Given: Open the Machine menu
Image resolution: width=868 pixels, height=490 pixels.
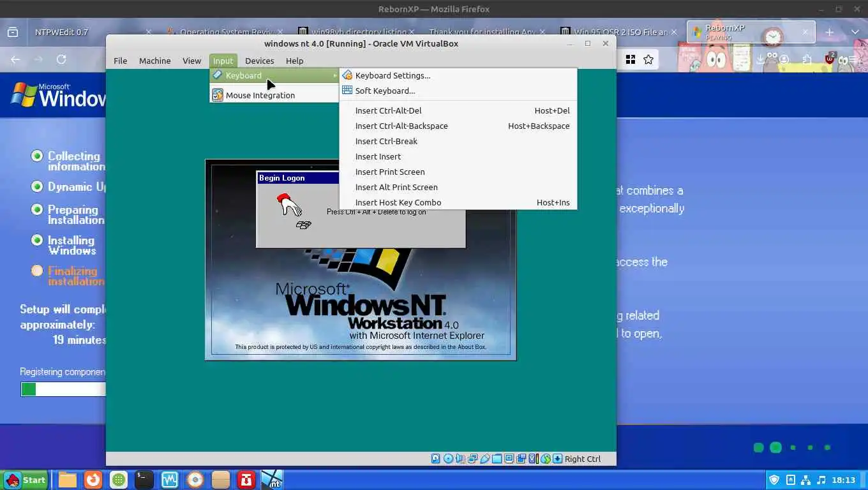Looking at the screenshot, I should (x=154, y=61).
